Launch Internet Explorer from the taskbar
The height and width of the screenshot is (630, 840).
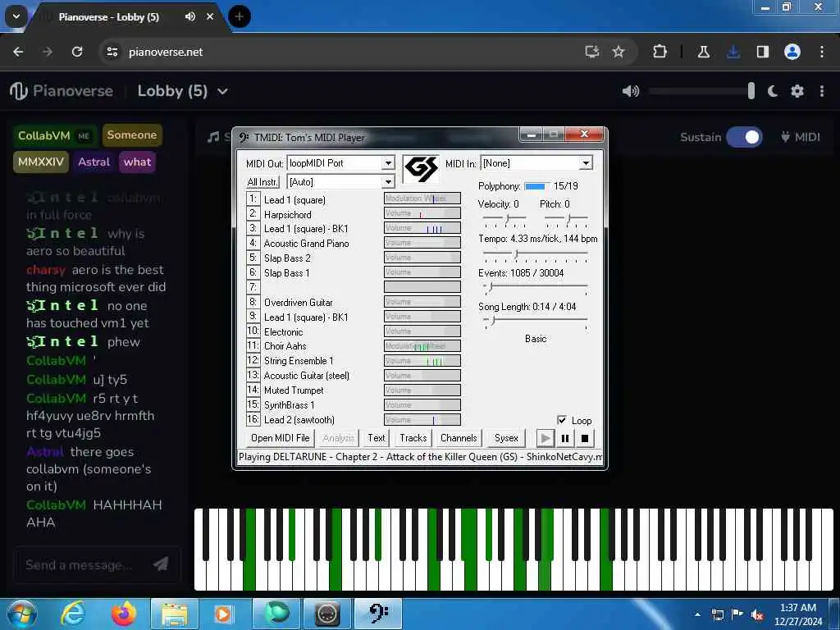point(73,614)
